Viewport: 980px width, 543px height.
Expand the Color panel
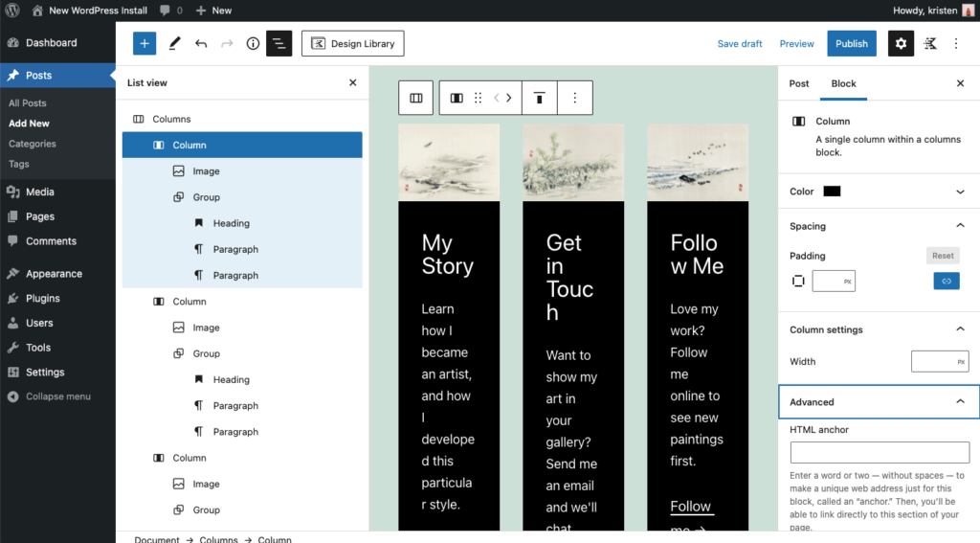(x=960, y=192)
